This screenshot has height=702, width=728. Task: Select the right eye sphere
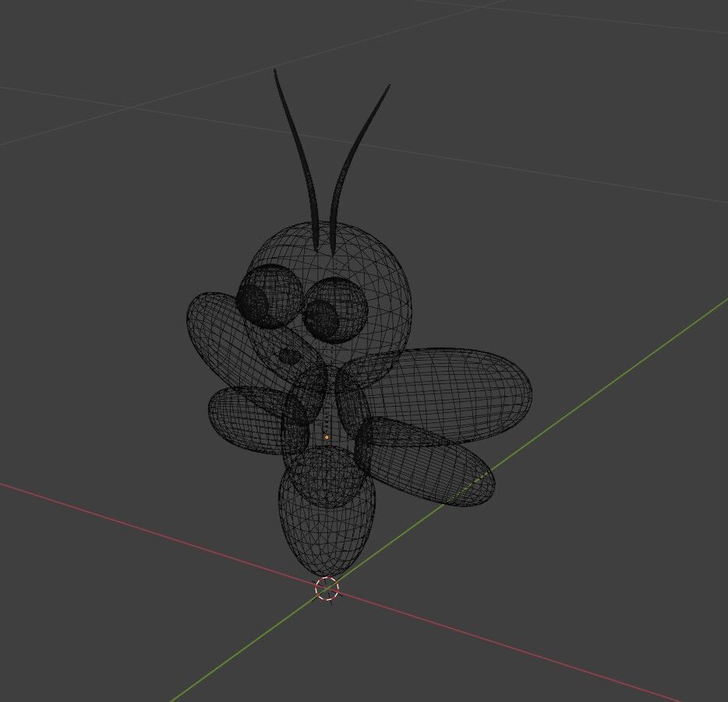[x=335, y=309]
